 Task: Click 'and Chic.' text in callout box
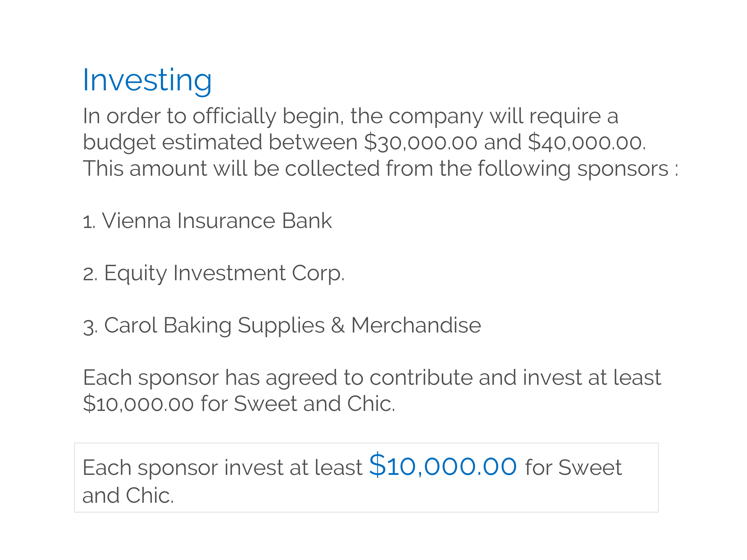tap(128, 496)
